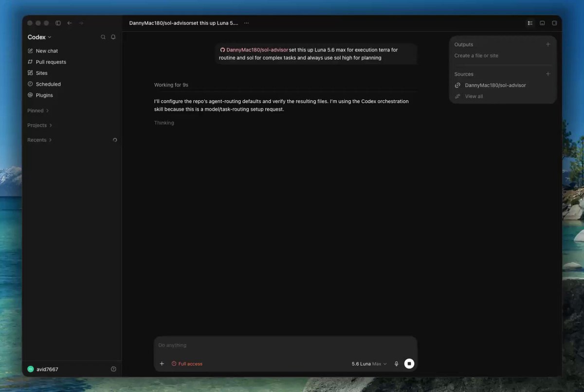The image size is (584, 392).
Task: Expand the Projects group
Action: pyautogui.click(x=39, y=125)
